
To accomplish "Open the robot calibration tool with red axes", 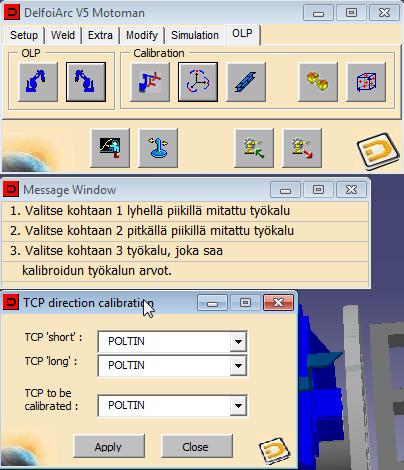I will 150,82.
